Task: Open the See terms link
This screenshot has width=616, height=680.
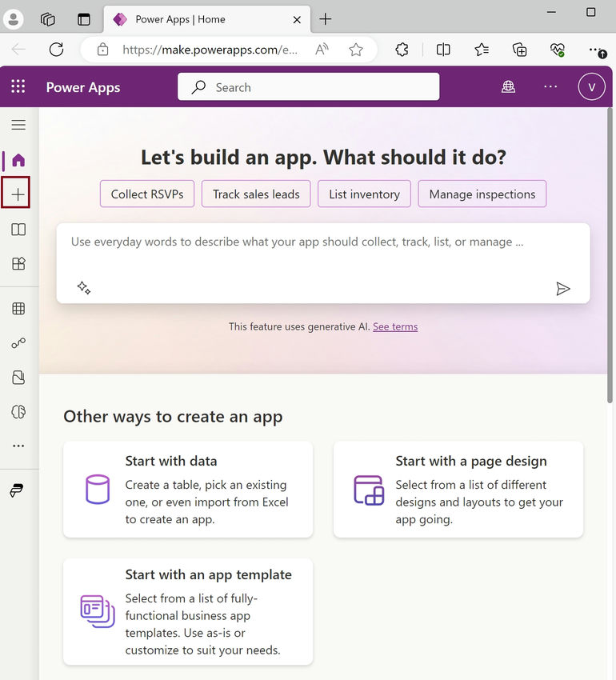Action: 395,326
